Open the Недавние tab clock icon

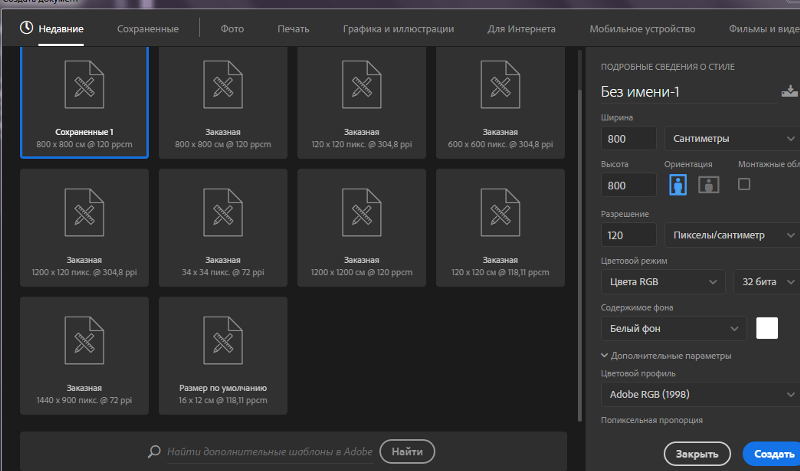pos(26,28)
